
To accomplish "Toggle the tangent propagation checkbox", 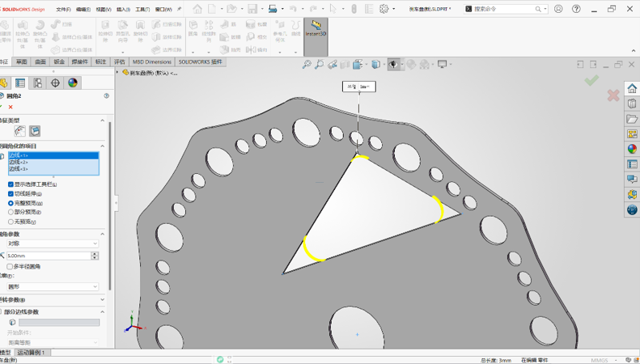I will [11, 194].
